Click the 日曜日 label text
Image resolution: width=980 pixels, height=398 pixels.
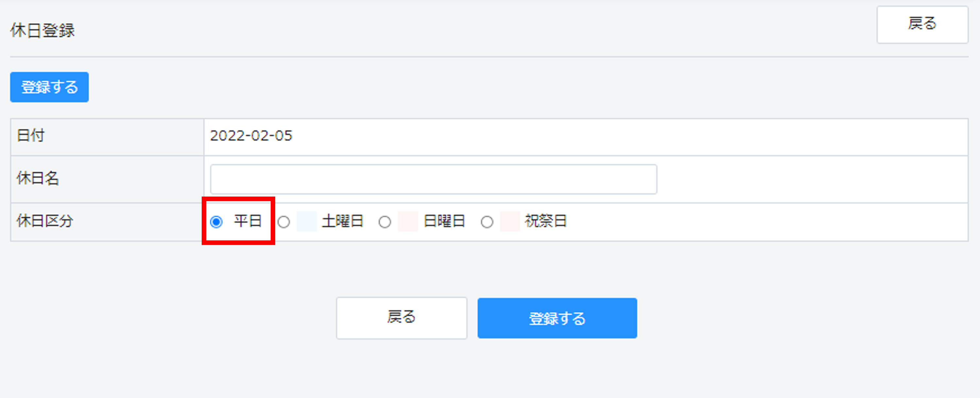pos(444,221)
